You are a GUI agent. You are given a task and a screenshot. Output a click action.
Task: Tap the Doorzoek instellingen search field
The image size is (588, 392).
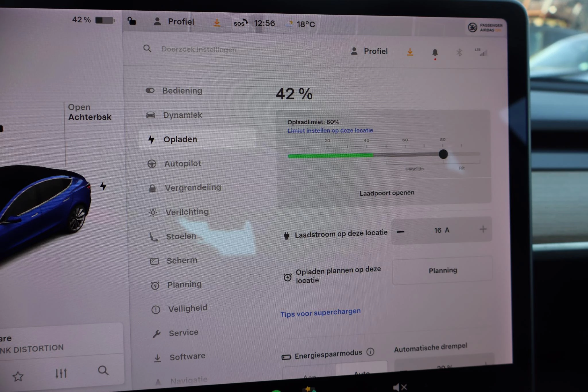pos(199,49)
